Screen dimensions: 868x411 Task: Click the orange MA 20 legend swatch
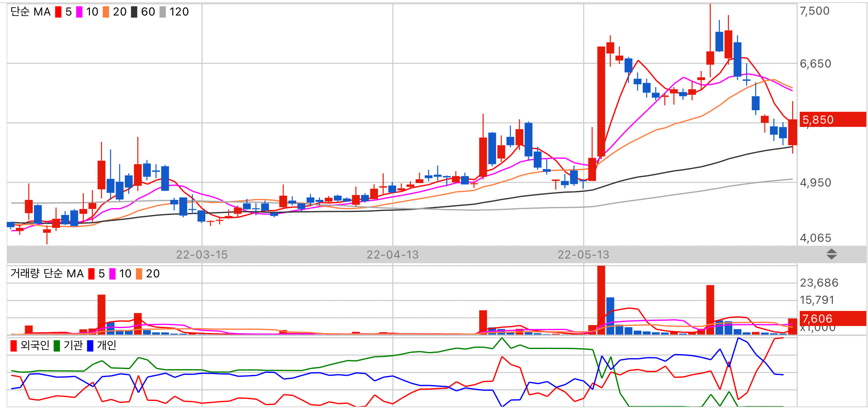[x=106, y=12]
